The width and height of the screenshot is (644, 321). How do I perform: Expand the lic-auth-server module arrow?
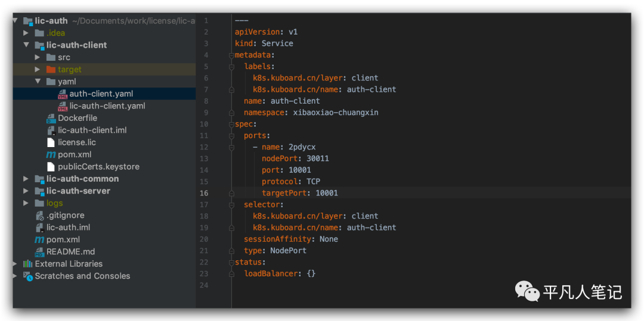[26, 191]
